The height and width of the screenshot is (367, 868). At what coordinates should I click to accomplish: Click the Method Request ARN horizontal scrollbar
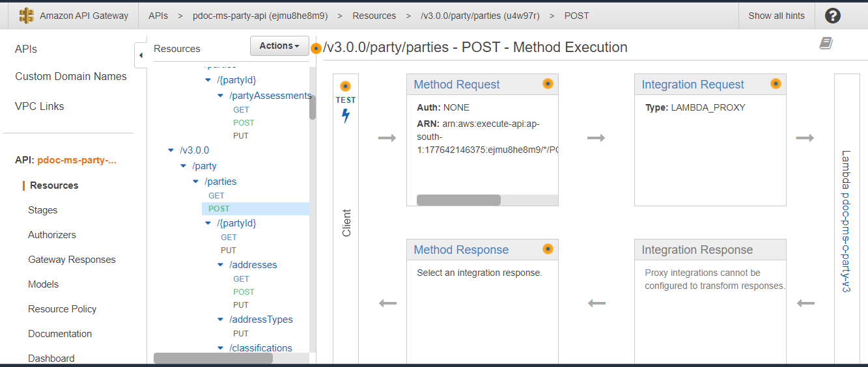coord(458,200)
